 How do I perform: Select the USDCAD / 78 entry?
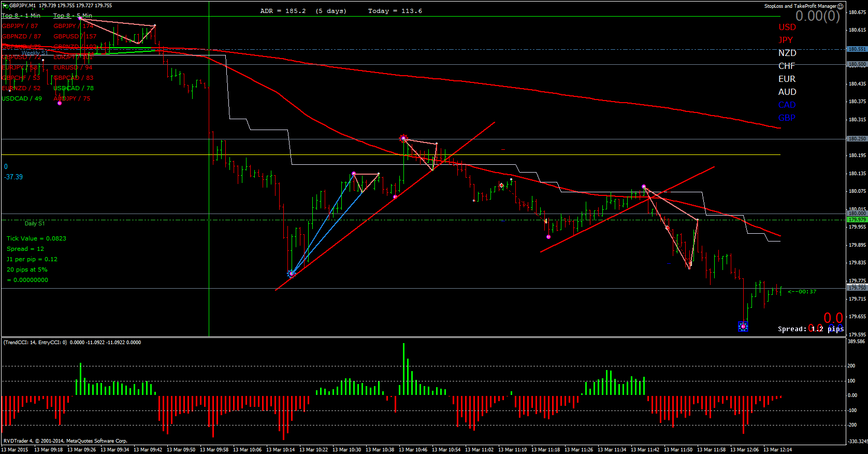(74, 88)
